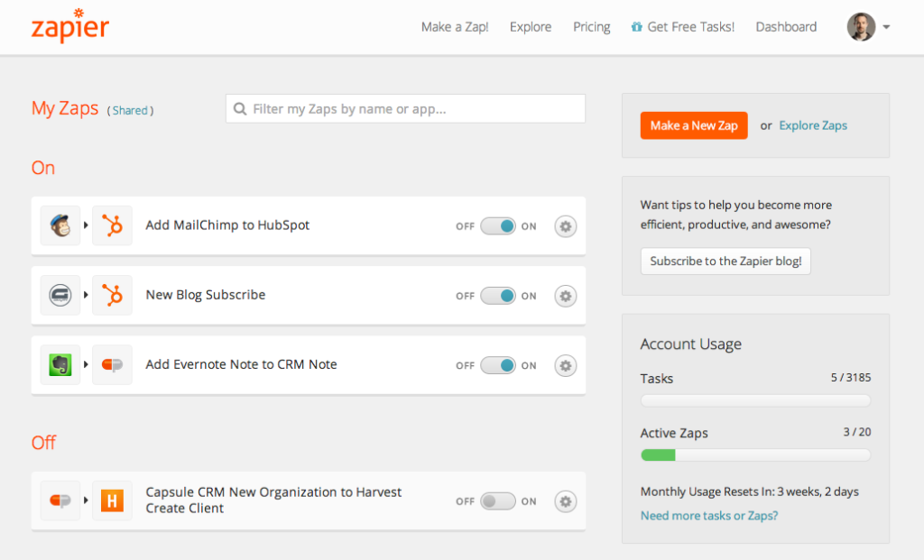924x560 pixels.
Task: Click arrow between MailChimp and HubSpot icons
Action: tap(86, 225)
